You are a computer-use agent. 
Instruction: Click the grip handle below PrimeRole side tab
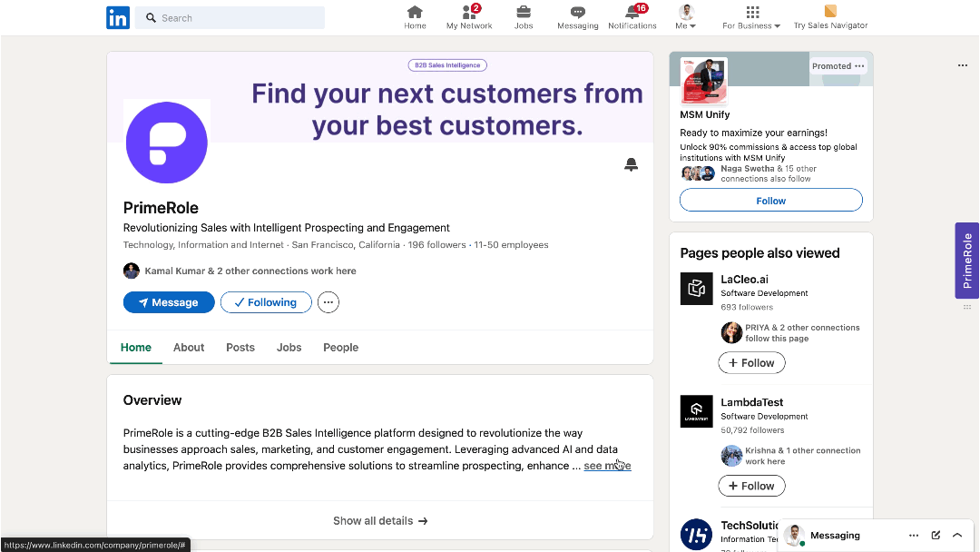coord(967,307)
